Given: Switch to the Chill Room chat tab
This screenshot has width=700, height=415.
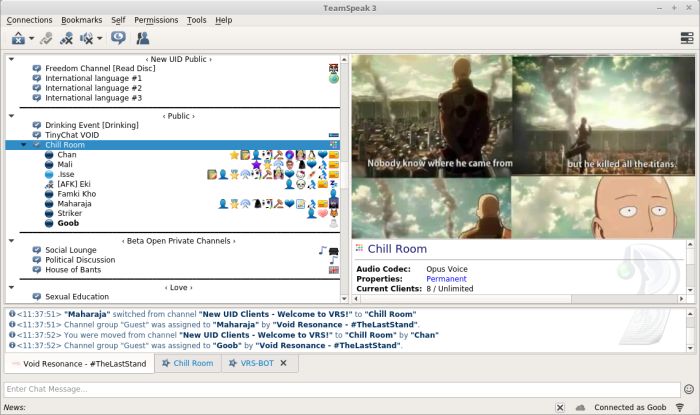Looking at the screenshot, I should click(188, 363).
